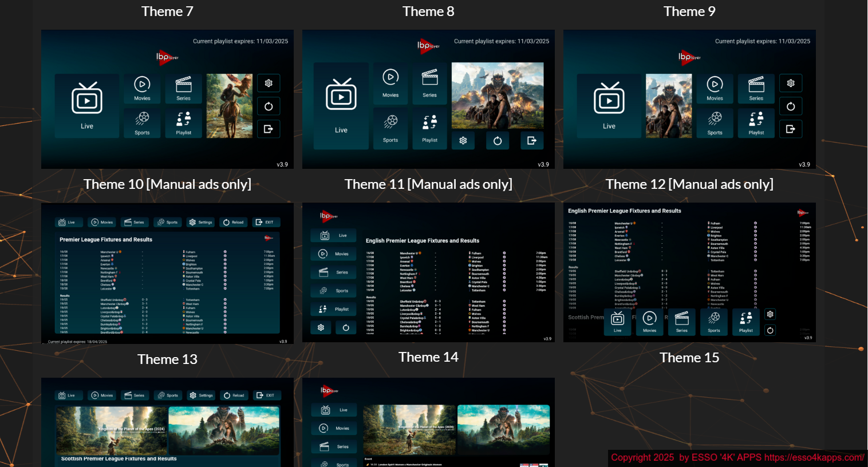
Task: Click reload icon in Theme 9 preview
Action: pos(791,106)
